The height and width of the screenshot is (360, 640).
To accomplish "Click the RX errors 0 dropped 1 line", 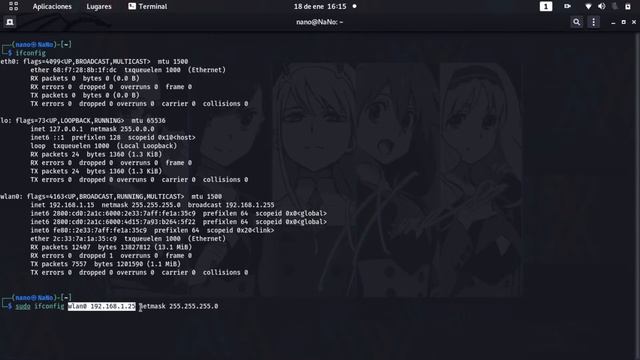I will pos(111,256).
